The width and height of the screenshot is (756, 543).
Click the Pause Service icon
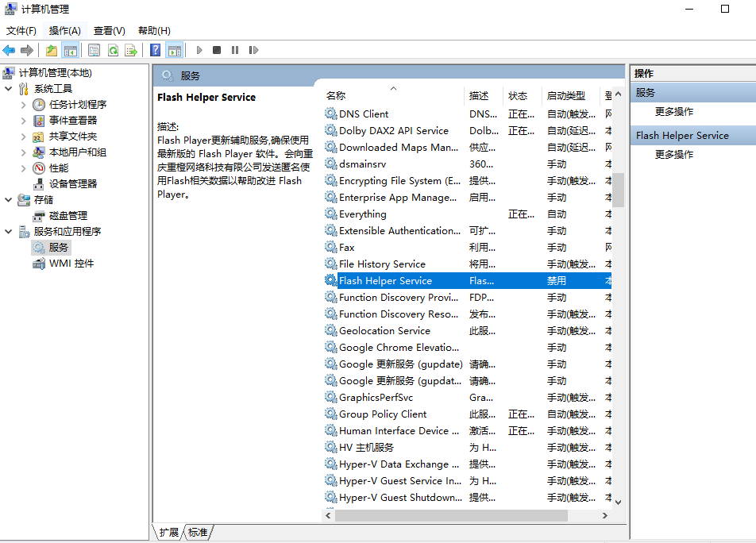click(235, 50)
